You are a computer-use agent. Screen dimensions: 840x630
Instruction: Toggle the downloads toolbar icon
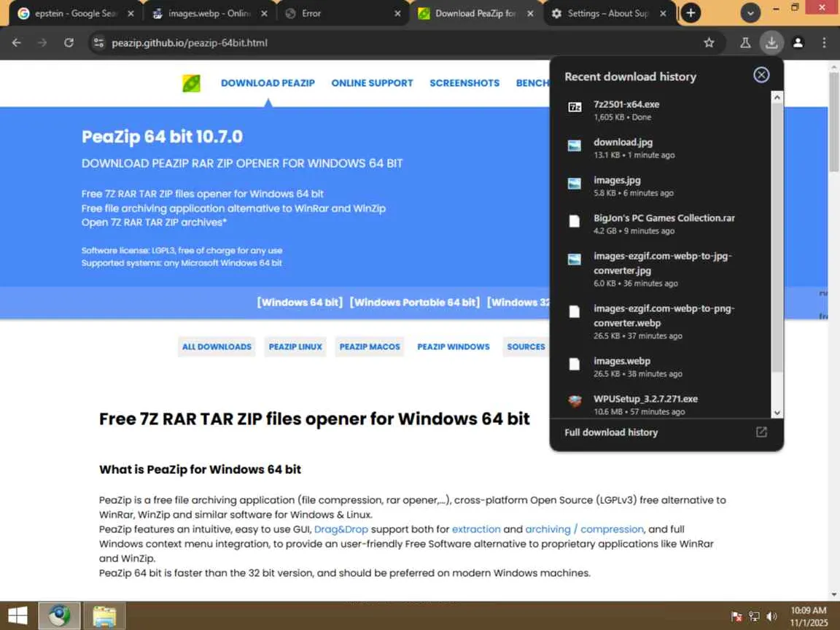coord(771,43)
